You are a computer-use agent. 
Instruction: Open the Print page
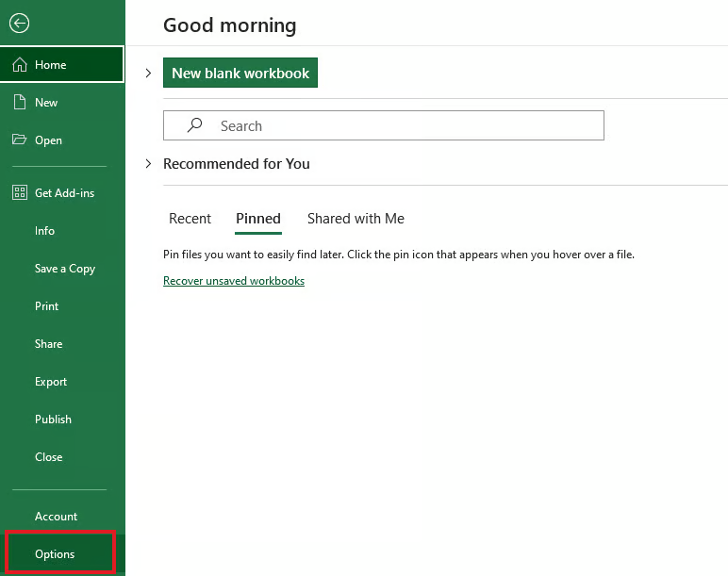click(46, 306)
